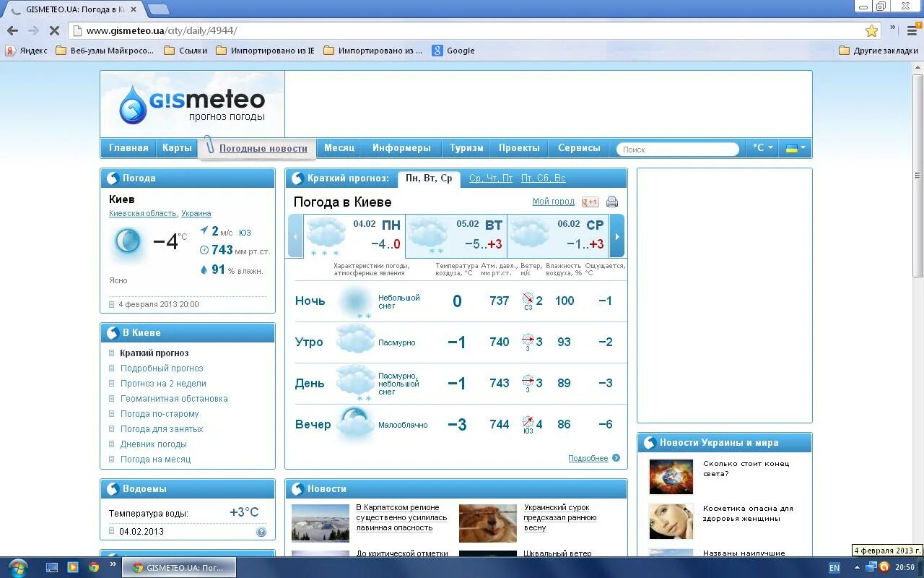
Task: Bookmark this page with star icon
Action: [871, 30]
